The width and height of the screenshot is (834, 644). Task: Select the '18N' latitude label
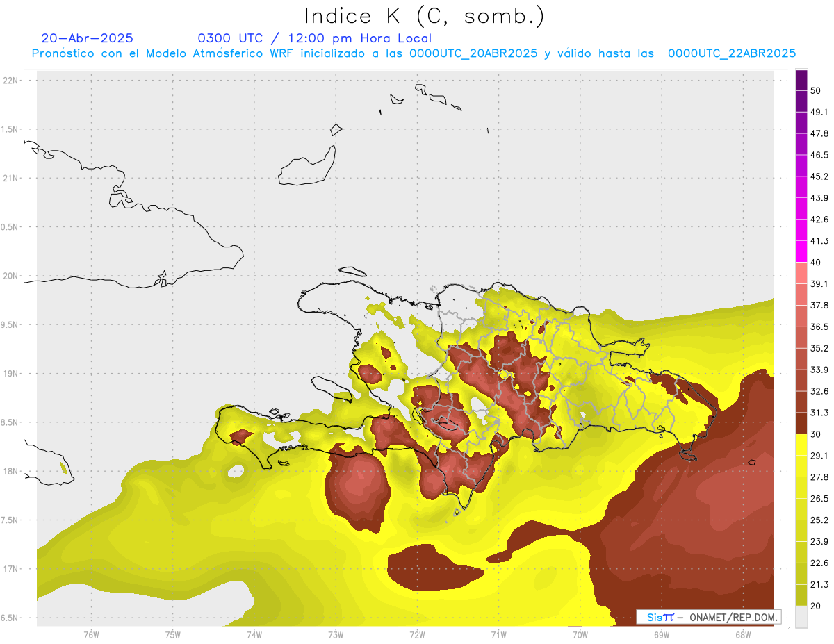[x=12, y=472]
